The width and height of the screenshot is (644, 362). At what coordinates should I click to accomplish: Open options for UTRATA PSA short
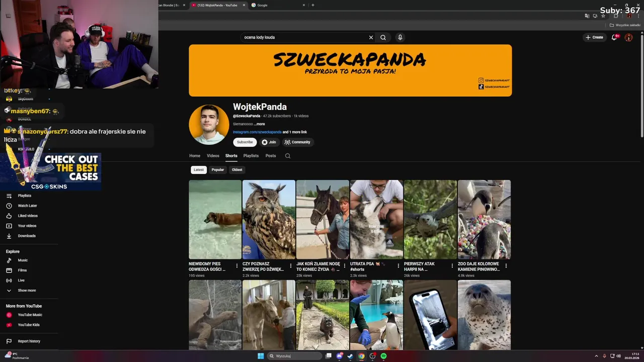point(398,266)
